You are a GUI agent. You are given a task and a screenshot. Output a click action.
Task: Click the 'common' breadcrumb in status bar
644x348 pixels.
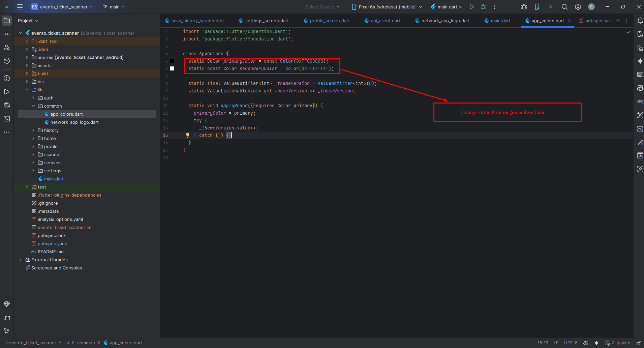click(x=86, y=343)
